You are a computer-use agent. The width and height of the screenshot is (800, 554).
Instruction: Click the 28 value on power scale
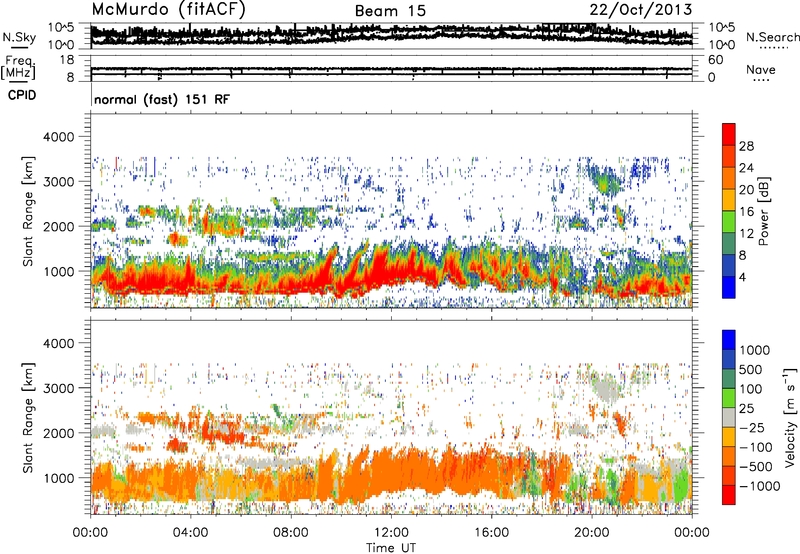pos(746,146)
